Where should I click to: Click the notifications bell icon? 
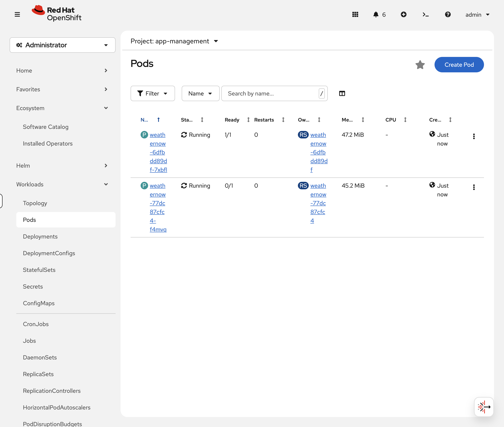point(376,15)
